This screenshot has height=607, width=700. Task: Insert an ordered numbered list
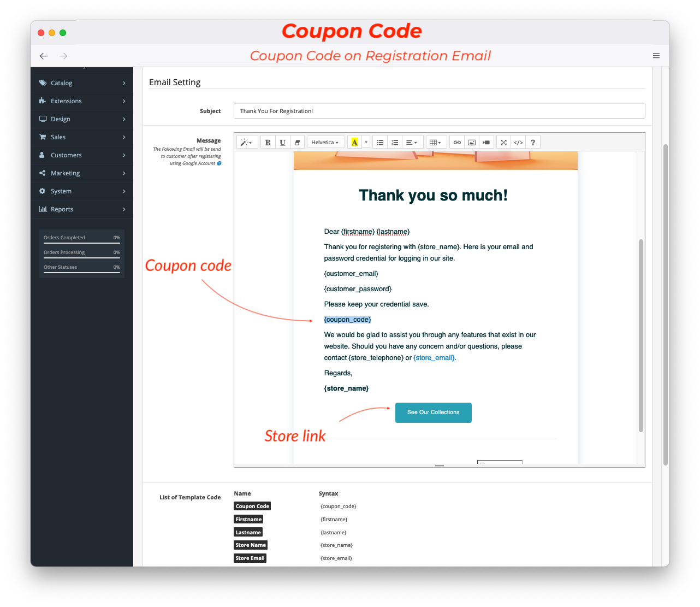[x=395, y=143]
